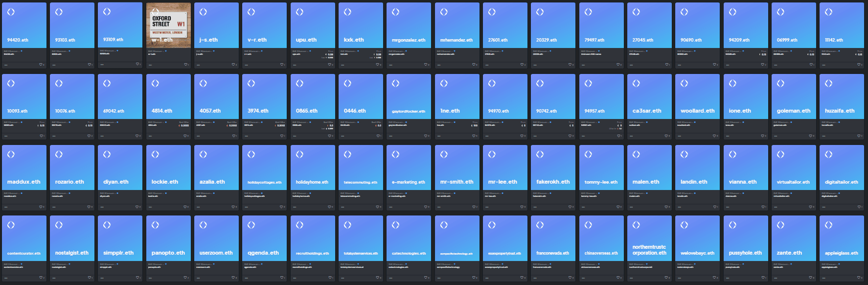Open the more options menu for 10093.eth

pos(6,136)
